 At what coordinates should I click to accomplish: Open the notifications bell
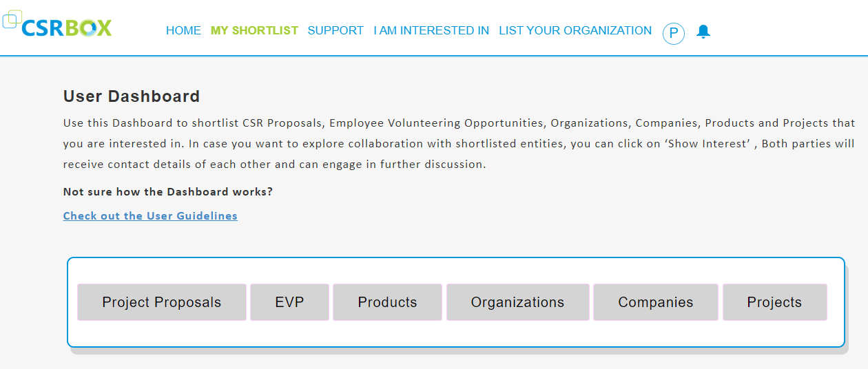(x=703, y=32)
